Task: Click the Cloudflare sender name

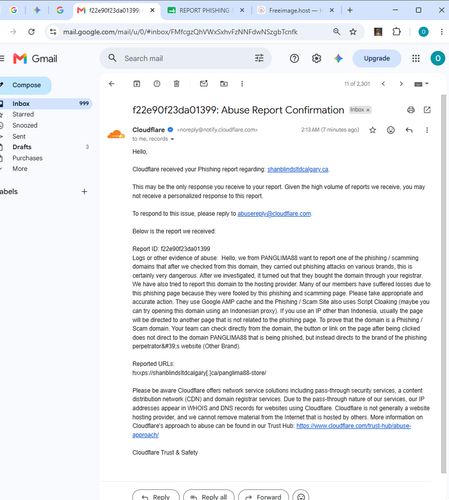Action: click(x=148, y=130)
